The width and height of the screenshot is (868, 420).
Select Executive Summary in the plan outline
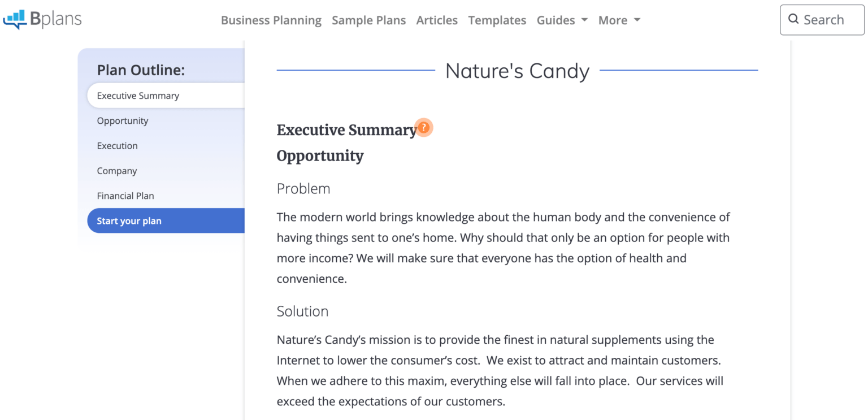point(138,95)
